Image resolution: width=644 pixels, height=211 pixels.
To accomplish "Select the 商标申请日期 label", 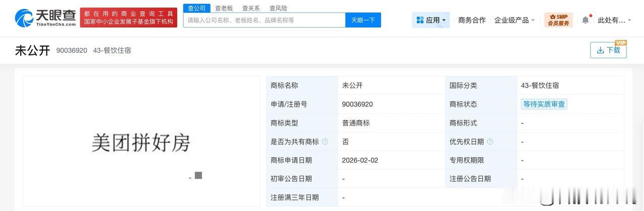I will [x=291, y=160].
